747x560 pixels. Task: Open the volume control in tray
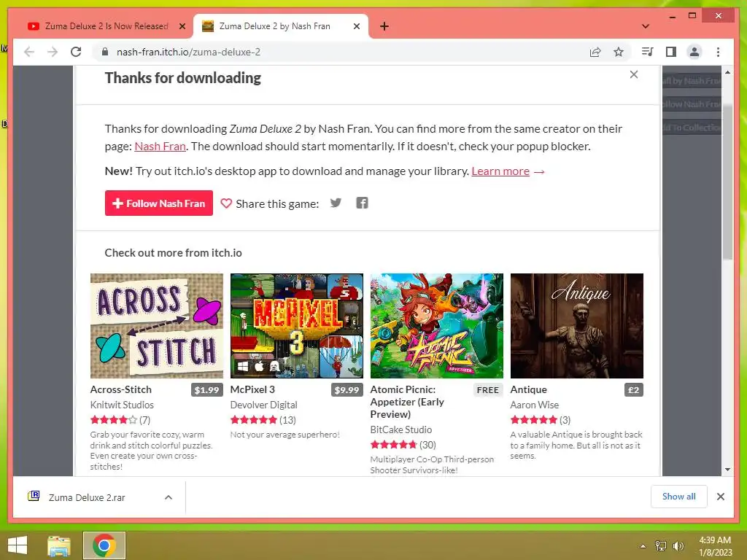tap(678, 546)
